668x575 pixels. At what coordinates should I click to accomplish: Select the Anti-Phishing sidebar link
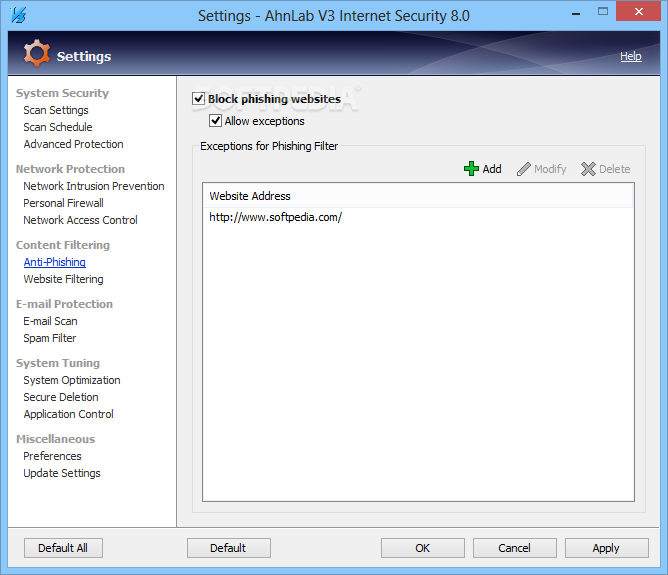55,262
